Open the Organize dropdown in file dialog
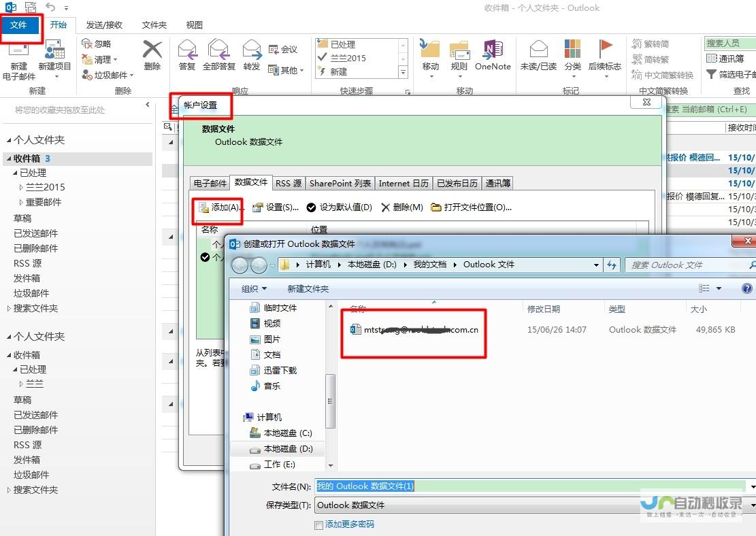This screenshot has width=756, height=536. (x=254, y=288)
